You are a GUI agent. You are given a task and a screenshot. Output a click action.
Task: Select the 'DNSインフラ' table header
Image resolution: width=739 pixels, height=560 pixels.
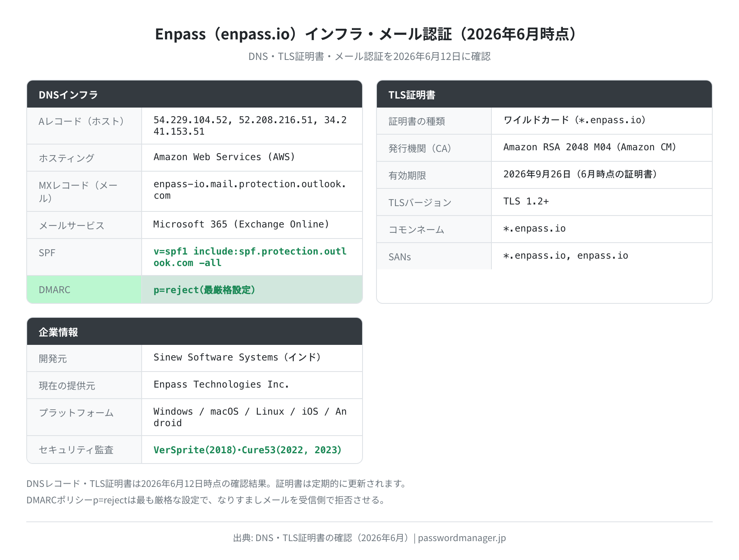(195, 94)
